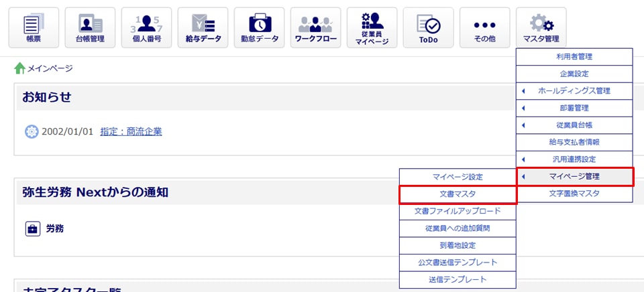Select 文書ファイルアップロード menu item
This screenshot has width=644, height=292.
pos(458,212)
